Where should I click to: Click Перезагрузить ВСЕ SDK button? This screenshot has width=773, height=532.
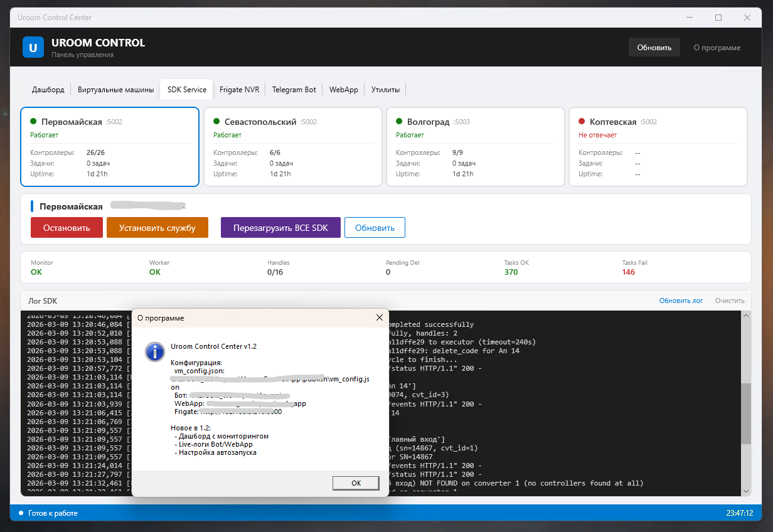(x=280, y=228)
